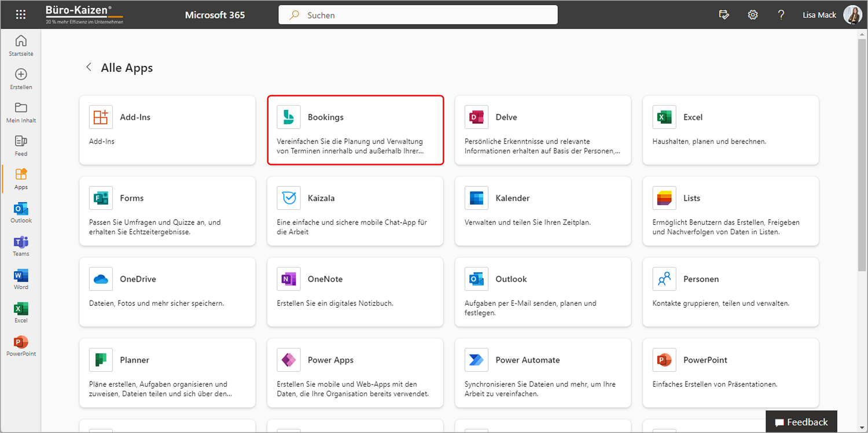Screen dimensions: 868x433
Task: Click the Büro-Kaizen logo
Action: 84,15
